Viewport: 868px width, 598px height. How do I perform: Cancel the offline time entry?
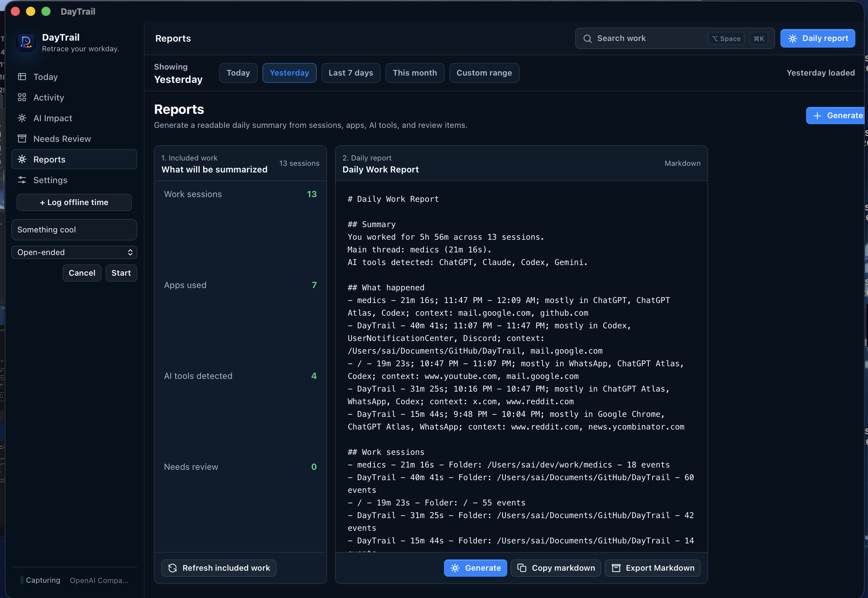pos(82,273)
